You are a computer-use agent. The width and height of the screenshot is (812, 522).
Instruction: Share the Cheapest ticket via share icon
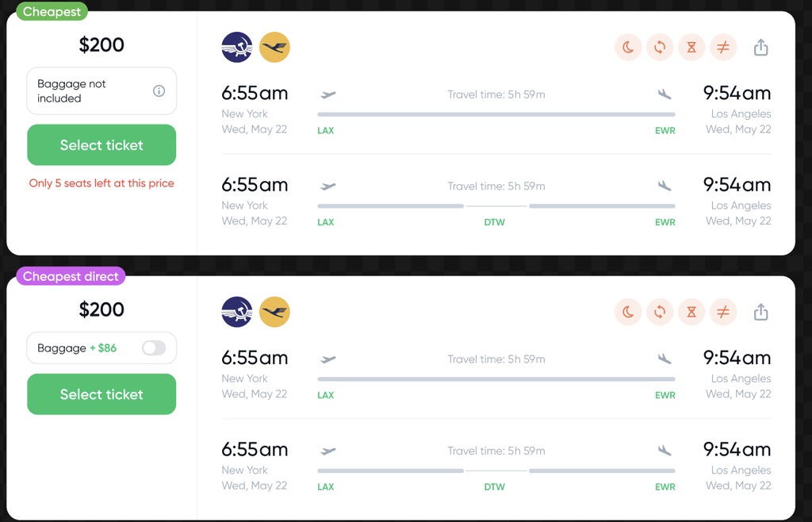click(x=760, y=48)
